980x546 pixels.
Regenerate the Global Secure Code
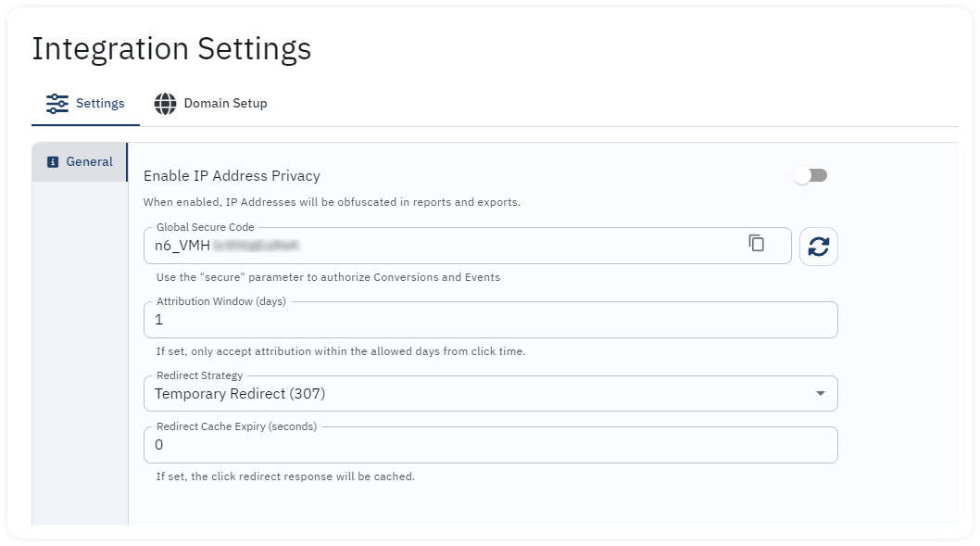pyautogui.click(x=818, y=247)
